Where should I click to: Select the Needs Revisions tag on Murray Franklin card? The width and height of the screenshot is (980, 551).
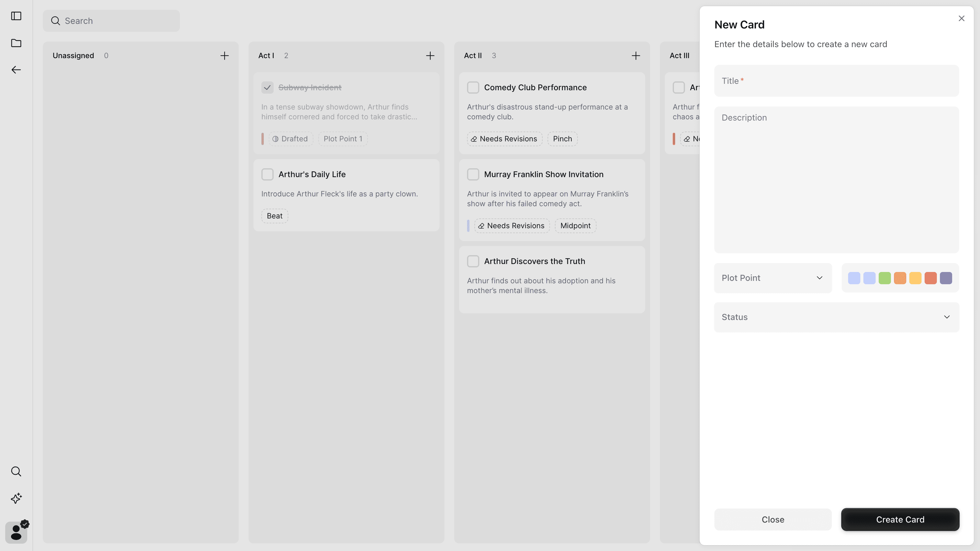512,225
